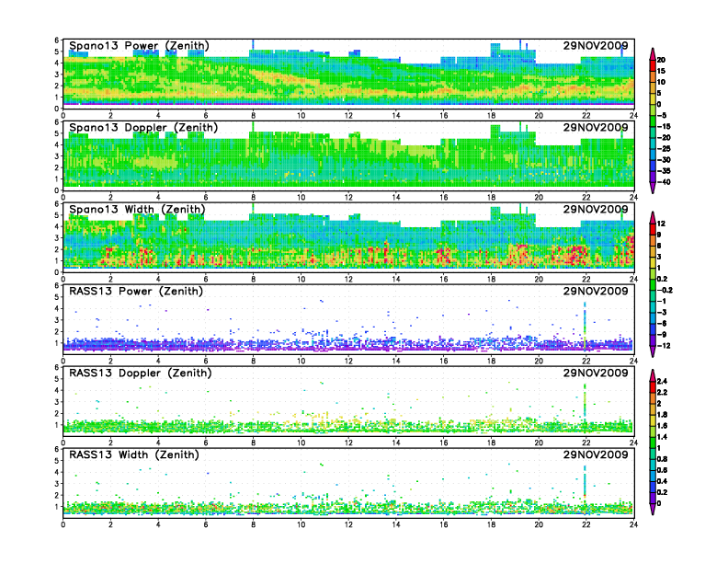Viewport: 728px width, 563px height.
Task: Click the -0.2 colorbar label
Action: [x=665, y=290]
